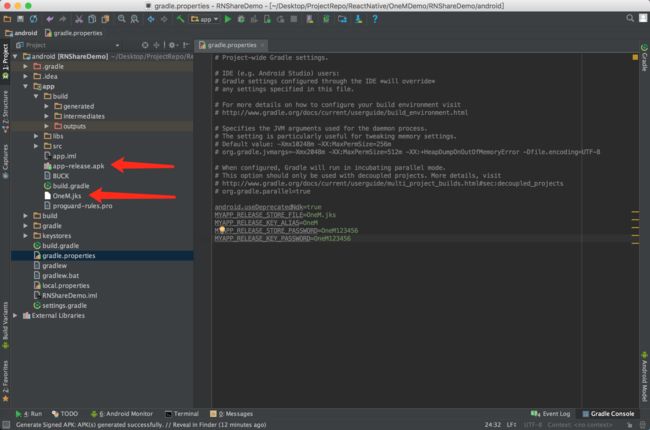Open the Build Variants tool window
This screenshot has height=430, width=650.
(5, 325)
